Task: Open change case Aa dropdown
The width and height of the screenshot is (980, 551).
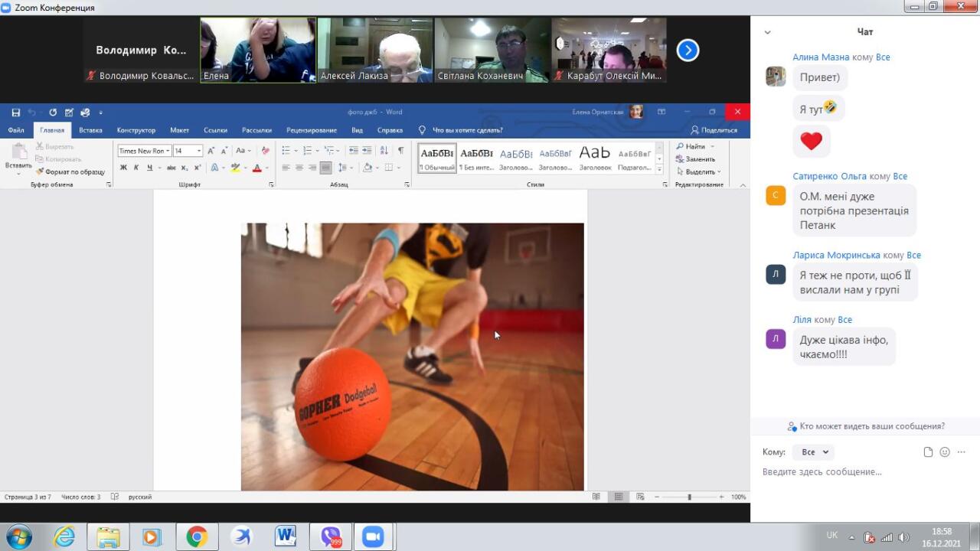Action: tap(243, 151)
